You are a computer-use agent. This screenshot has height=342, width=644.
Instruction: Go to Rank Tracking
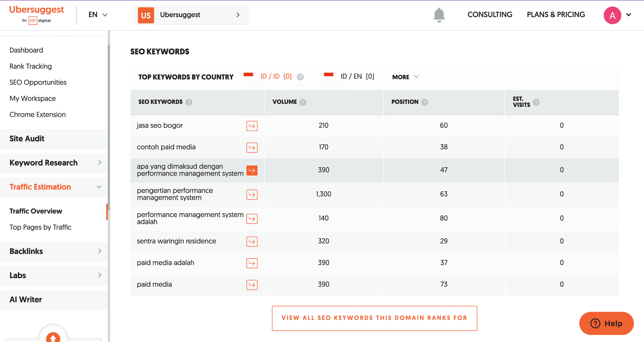point(31,66)
